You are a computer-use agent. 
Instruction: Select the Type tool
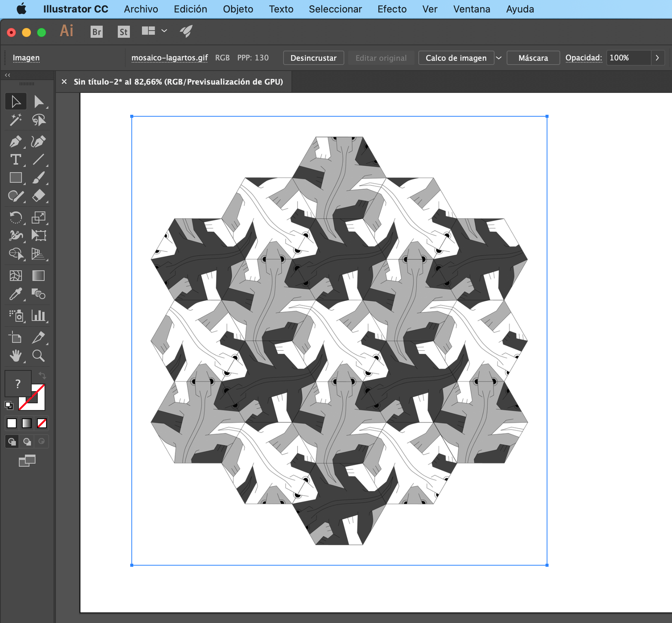[x=16, y=160]
